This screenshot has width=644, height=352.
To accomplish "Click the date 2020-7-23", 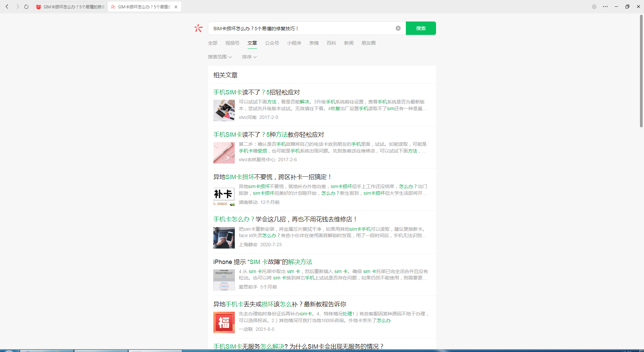I will [271, 245].
